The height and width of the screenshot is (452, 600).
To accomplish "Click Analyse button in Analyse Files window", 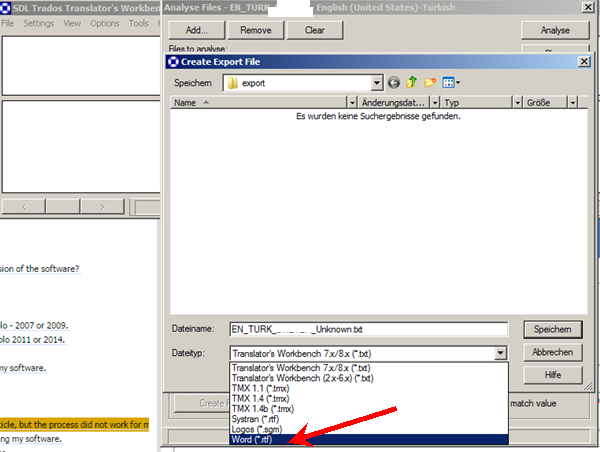I will (x=555, y=30).
